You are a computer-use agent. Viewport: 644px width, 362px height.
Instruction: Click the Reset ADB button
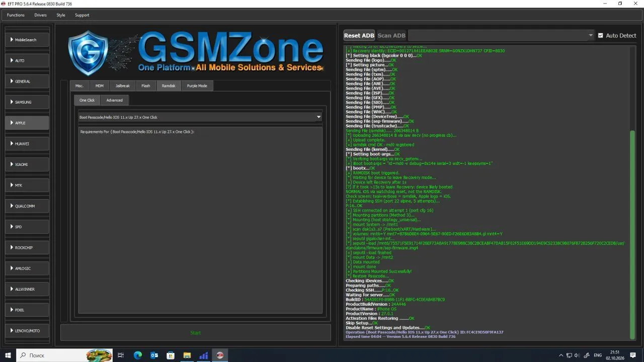click(x=359, y=35)
